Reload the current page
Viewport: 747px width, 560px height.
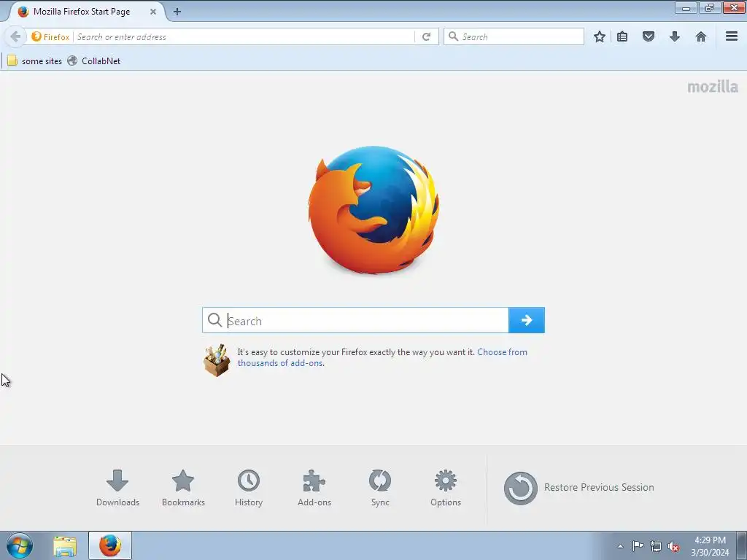pos(426,36)
